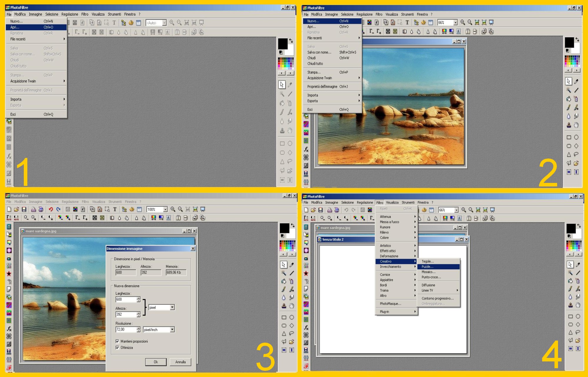The width and height of the screenshot is (588, 377).
Task: In screenshot 3, click the red star sidebar icon
Action: [9, 274]
